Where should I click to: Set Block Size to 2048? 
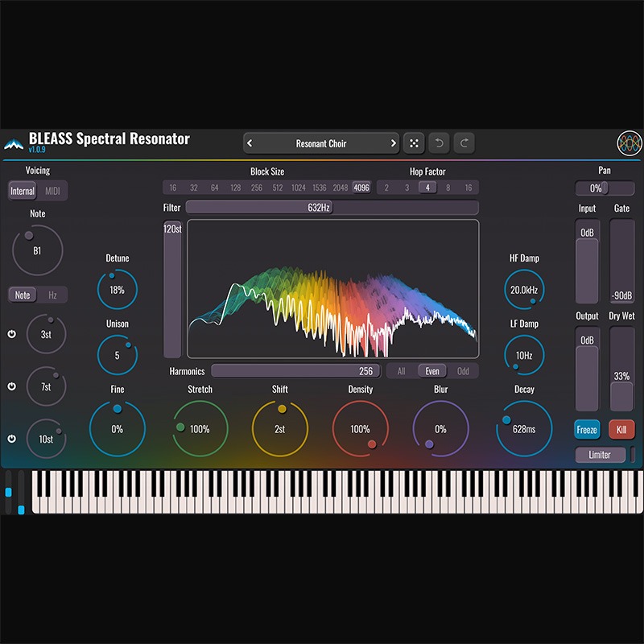[x=341, y=188]
